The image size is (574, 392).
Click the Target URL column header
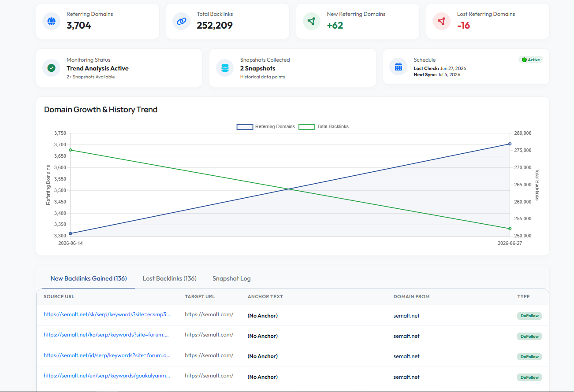click(x=200, y=296)
